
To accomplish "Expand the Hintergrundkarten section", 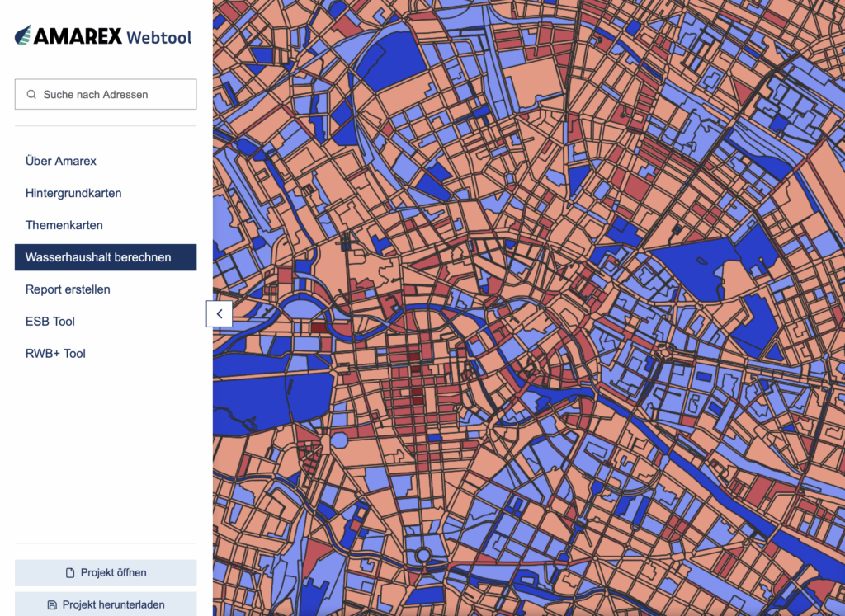I will coord(73,193).
